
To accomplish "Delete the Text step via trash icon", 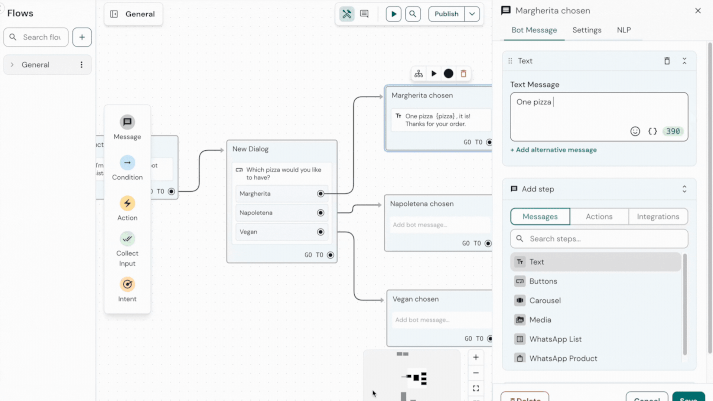I will (667, 61).
